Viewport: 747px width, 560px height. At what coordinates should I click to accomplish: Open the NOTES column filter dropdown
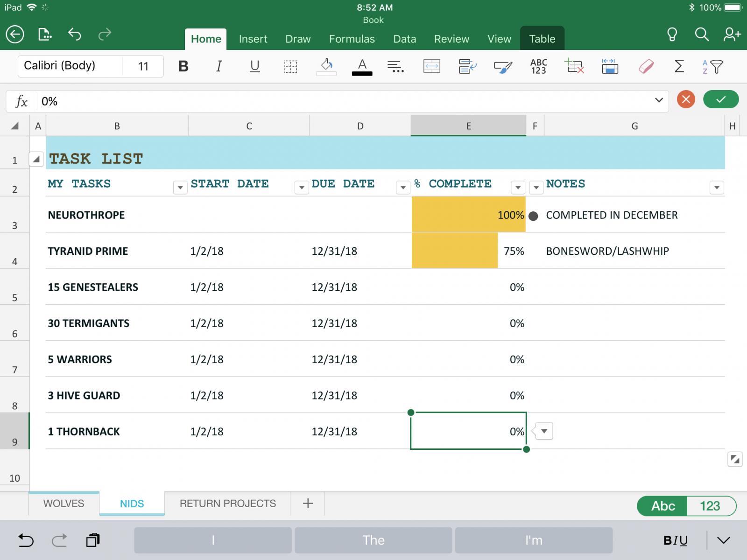pyautogui.click(x=717, y=188)
